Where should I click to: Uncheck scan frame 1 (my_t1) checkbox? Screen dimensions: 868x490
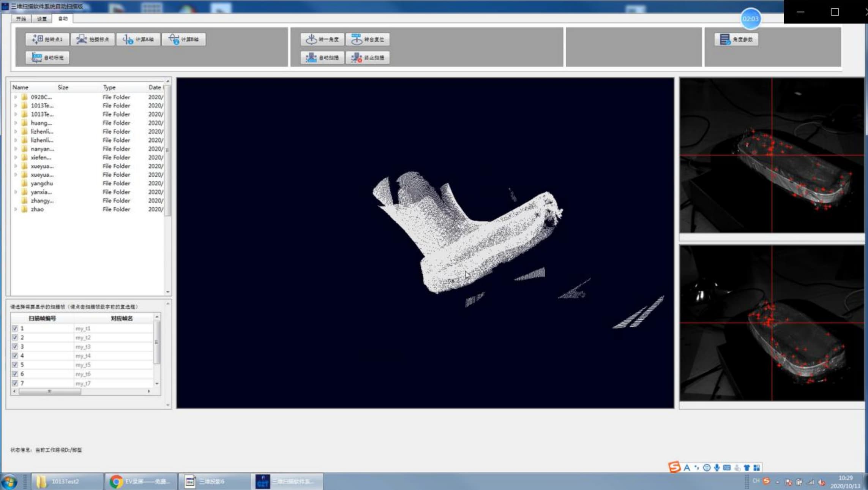15,329
